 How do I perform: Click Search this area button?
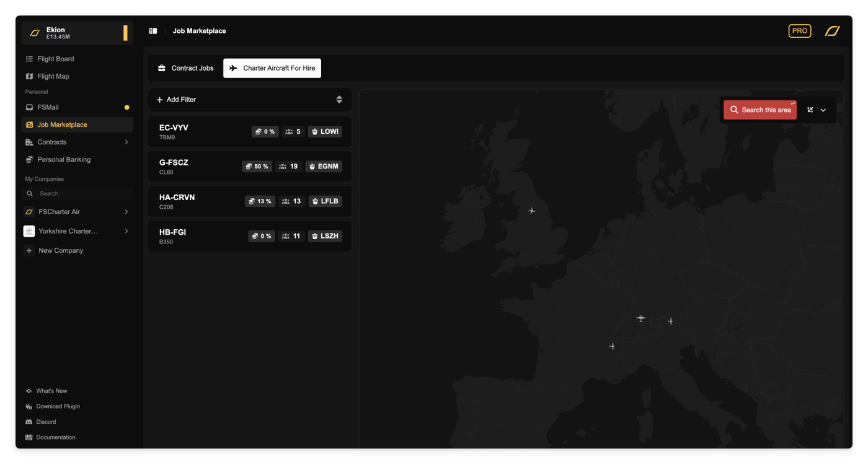pos(759,110)
